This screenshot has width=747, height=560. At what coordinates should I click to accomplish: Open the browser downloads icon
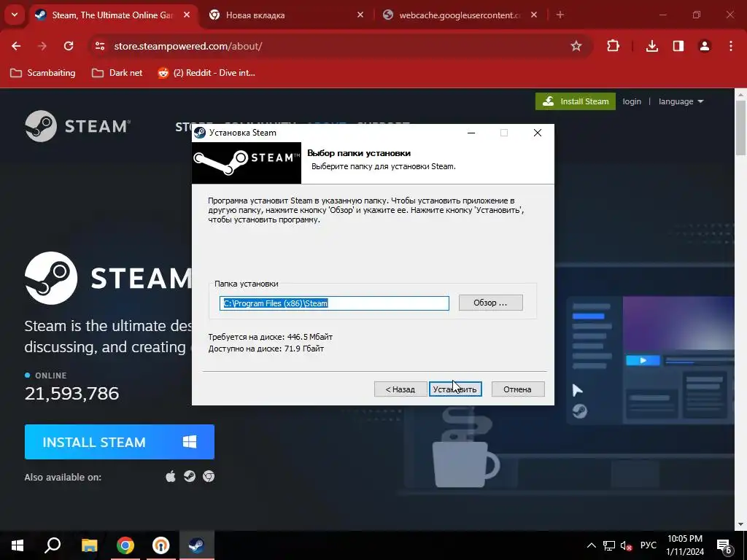(x=652, y=46)
